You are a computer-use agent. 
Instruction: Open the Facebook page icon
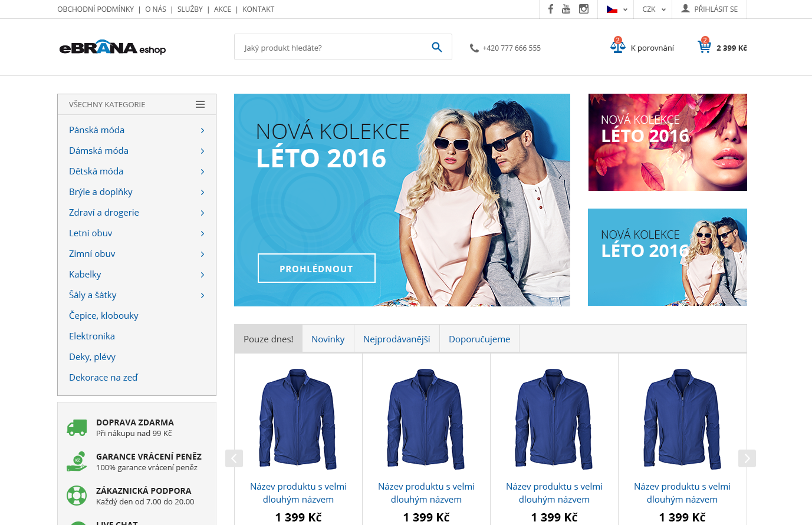click(x=550, y=9)
